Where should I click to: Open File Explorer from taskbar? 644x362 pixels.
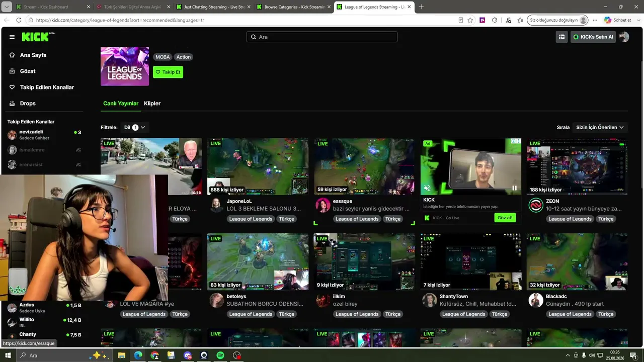tap(121, 355)
